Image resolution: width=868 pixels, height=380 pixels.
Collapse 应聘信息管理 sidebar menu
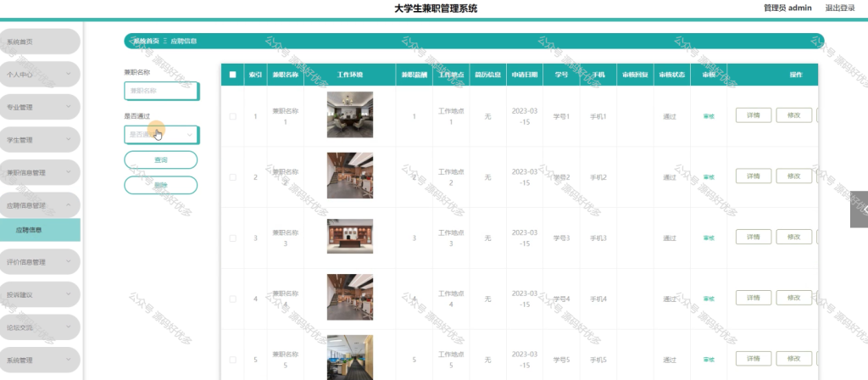pyautogui.click(x=40, y=205)
